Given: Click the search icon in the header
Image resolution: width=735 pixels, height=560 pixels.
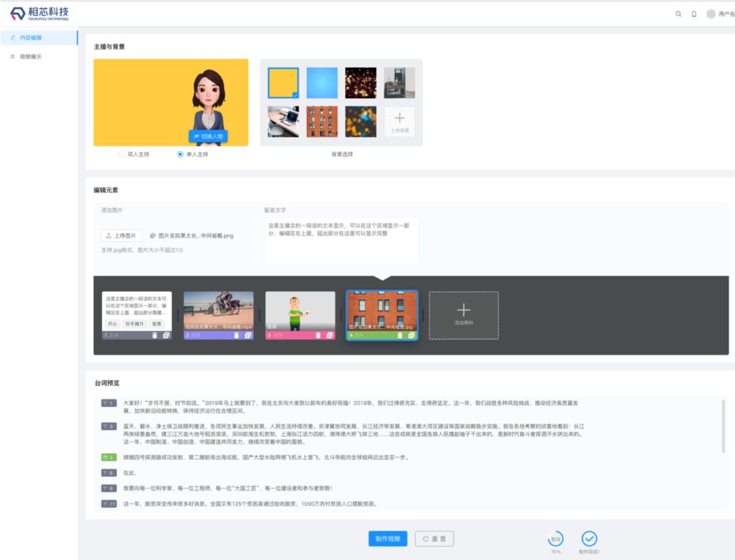Looking at the screenshot, I should pyautogui.click(x=679, y=14).
